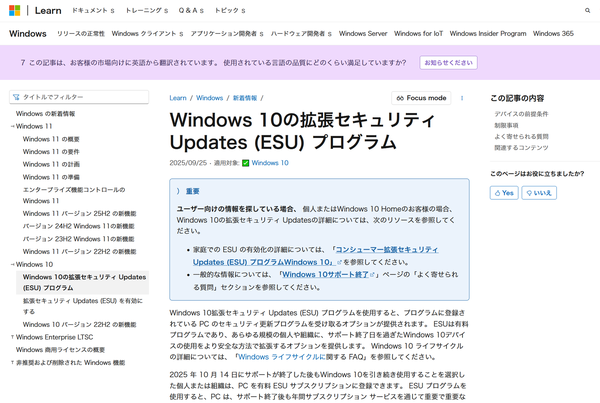Click the お知らせください feedback button

(x=446, y=62)
